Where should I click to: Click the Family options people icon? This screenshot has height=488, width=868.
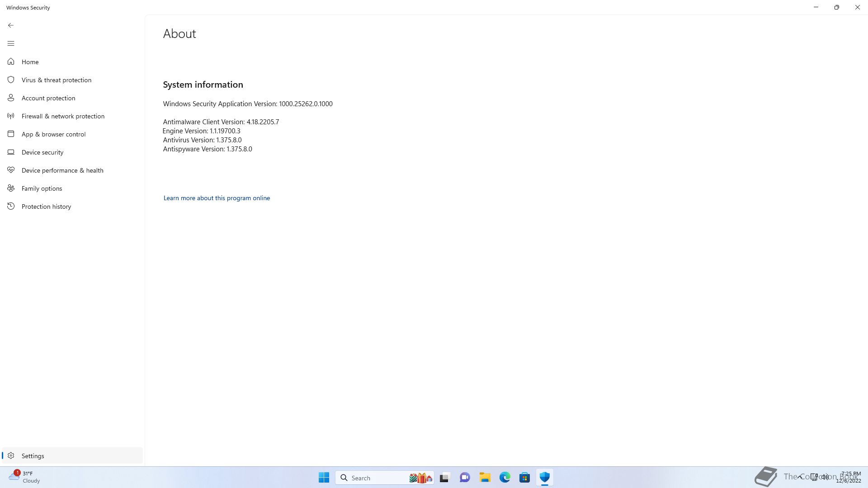11,188
